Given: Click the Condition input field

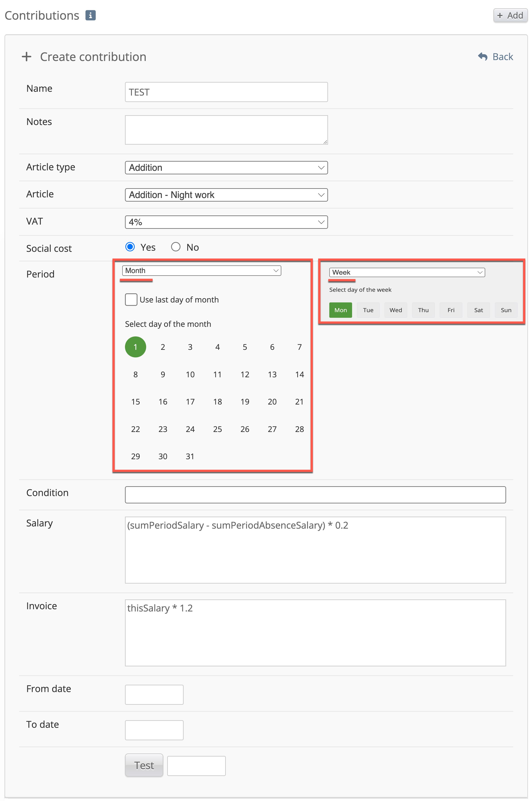Looking at the screenshot, I should (x=315, y=494).
